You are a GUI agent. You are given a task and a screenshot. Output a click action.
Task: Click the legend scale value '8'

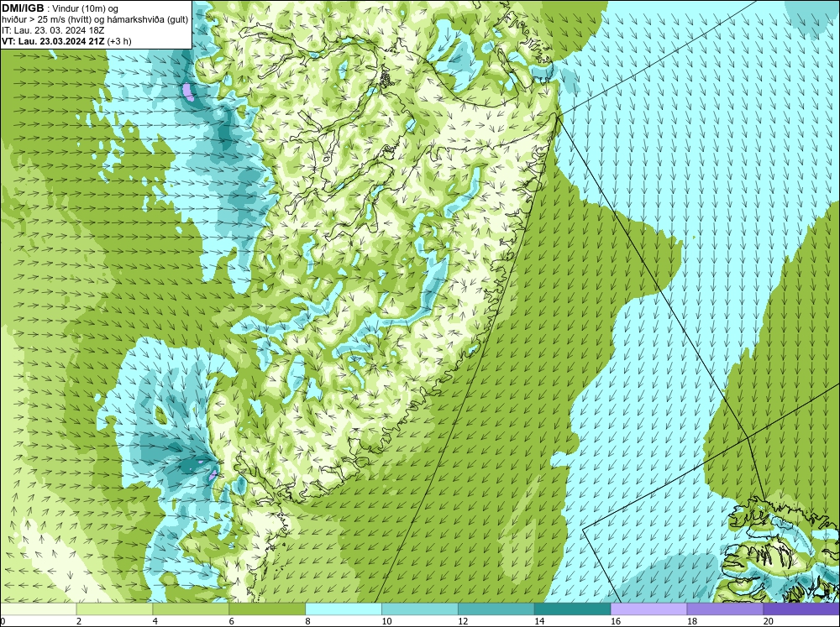pyautogui.click(x=307, y=621)
